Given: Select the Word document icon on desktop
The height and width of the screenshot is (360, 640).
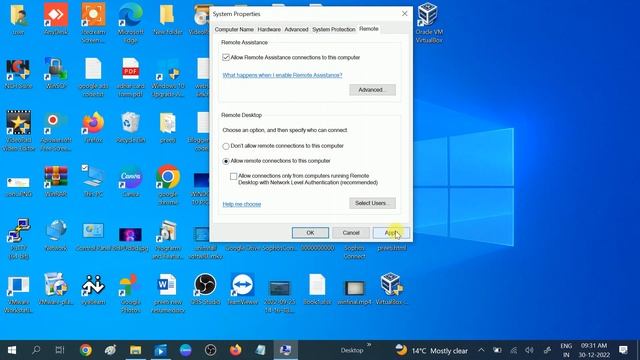Looking at the screenshot, I should tap(168, 293).
